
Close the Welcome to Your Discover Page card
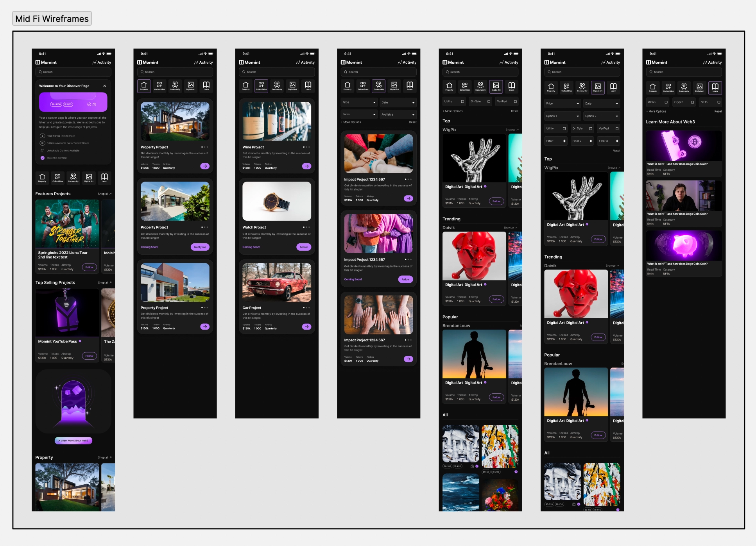click(104, 86)
